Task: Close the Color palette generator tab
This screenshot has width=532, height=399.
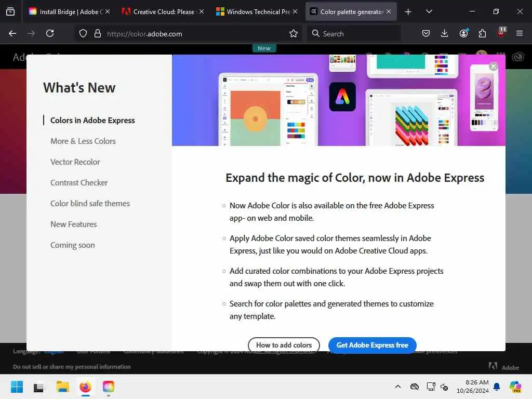Action: click(389, 11)
